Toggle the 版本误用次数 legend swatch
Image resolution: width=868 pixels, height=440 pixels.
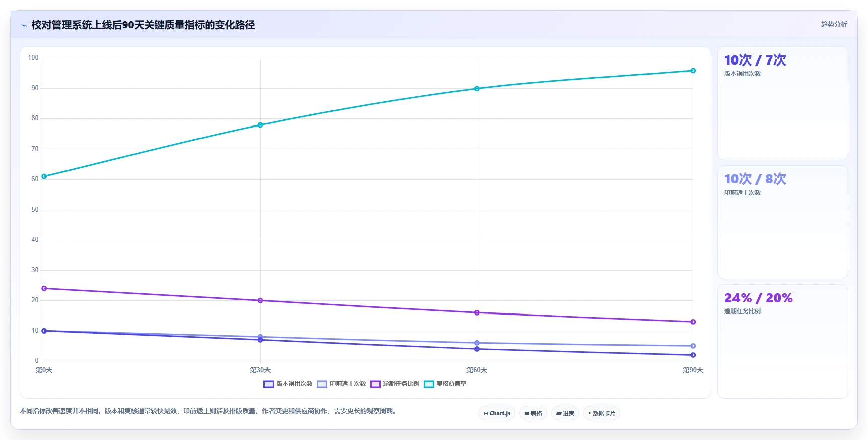[269, 384]
